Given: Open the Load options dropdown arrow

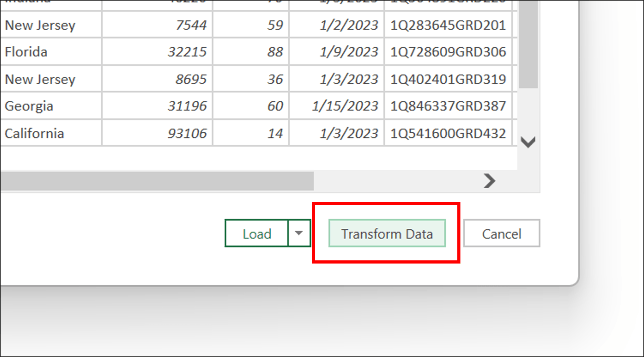Looking at the screenshot, I should pyautogui.click(x=299, y=233).
